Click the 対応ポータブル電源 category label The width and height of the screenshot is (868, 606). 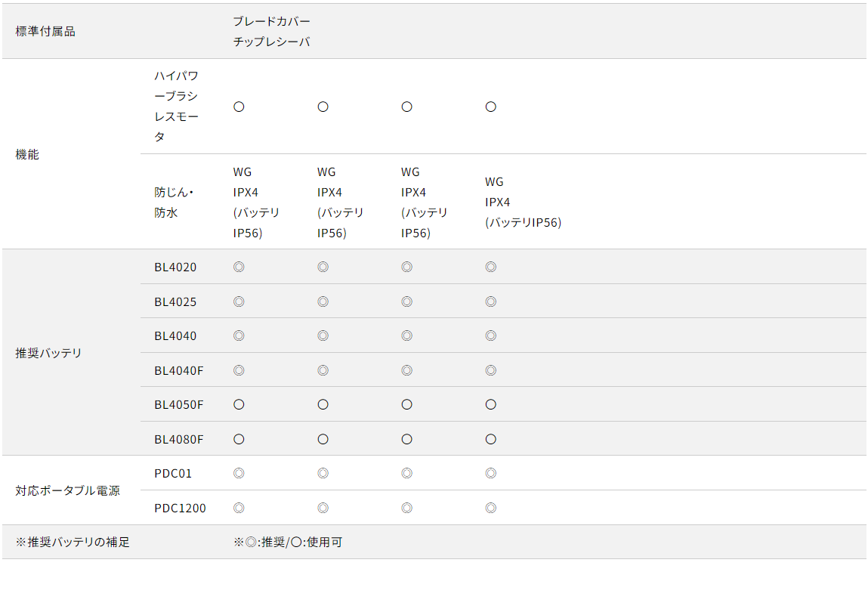pos(67,491)
